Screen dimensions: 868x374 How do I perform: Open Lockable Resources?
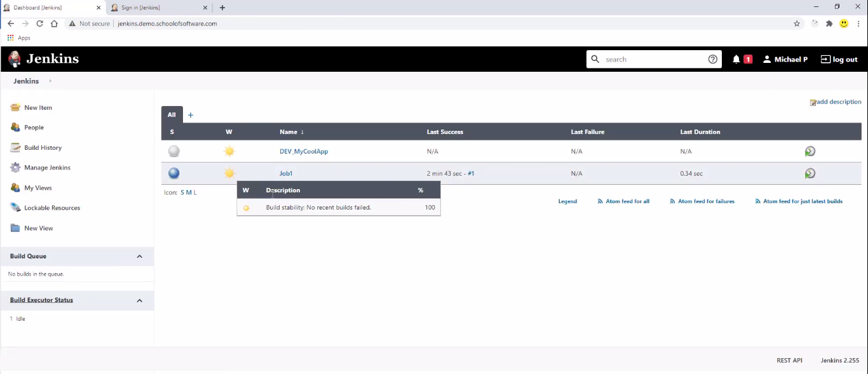coord(50,208)
